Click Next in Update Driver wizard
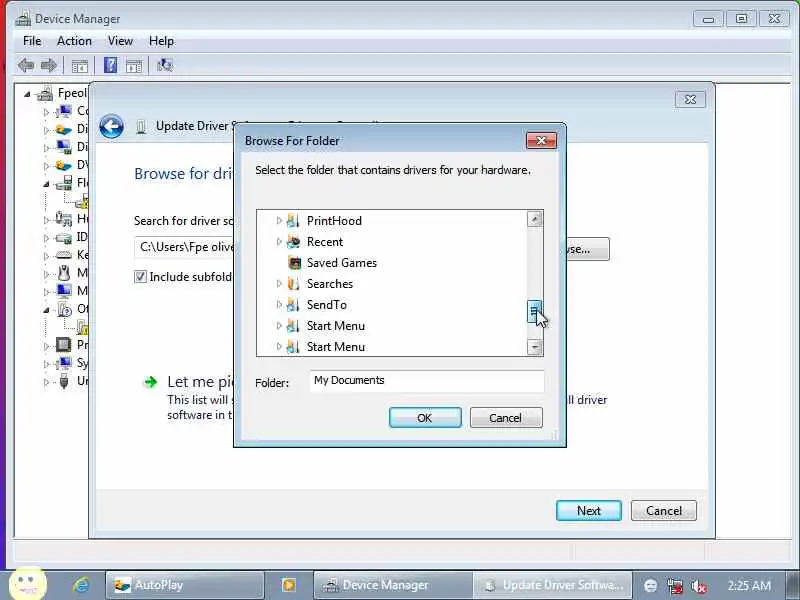Viewport: 800px width, 600px height. (x=589, y=511)
